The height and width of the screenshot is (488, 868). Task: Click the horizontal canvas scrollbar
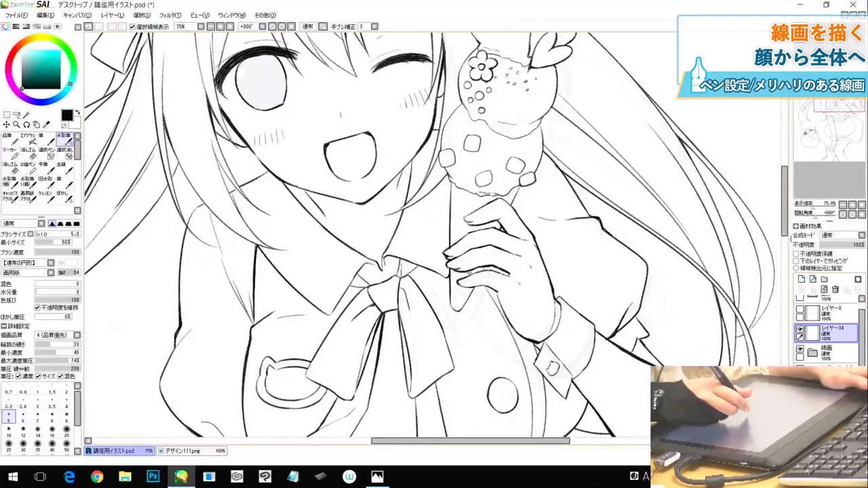[x=470, y=441]
